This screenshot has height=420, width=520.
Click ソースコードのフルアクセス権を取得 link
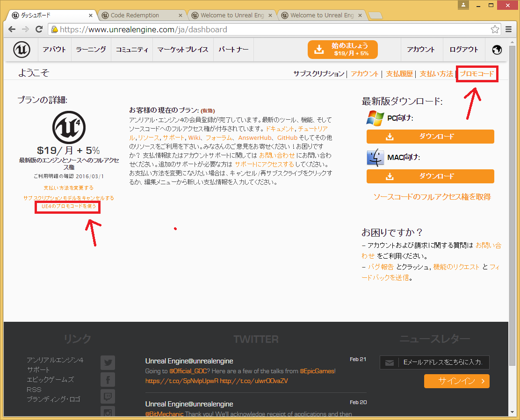[432, 197]
